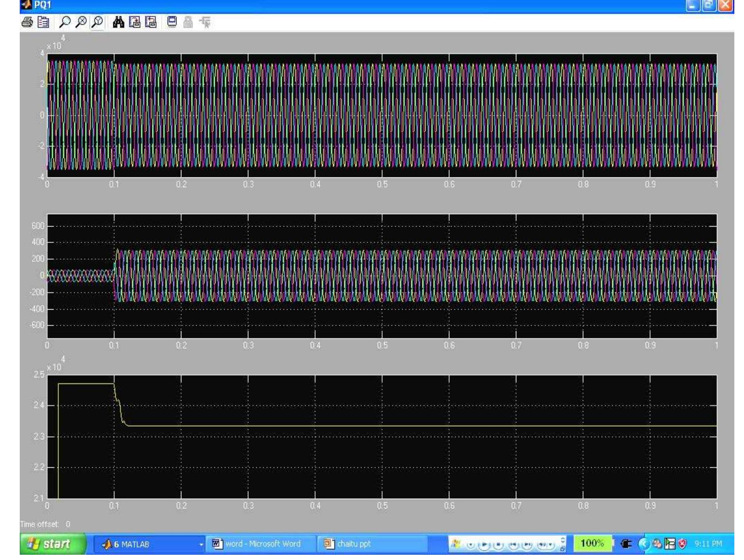This screenshot has height=560, width=744.
Task: Open the scope Parameters dialog
Action: click(43, 23)
